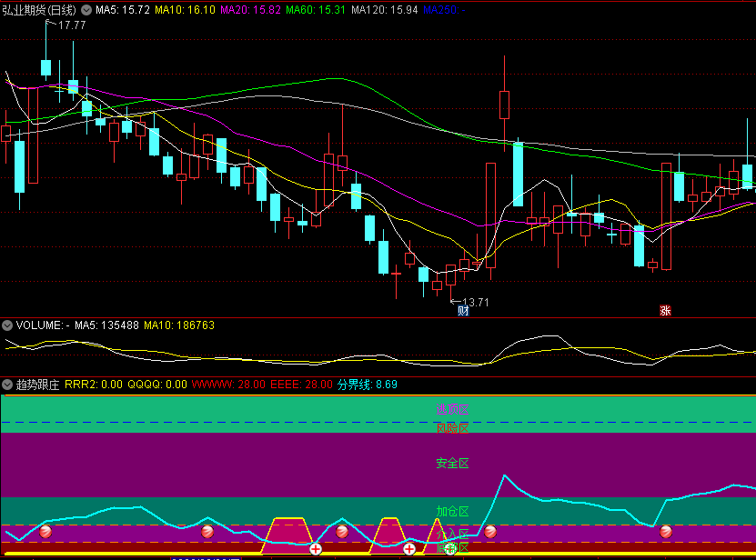Click the 介入区 zone label
This screenshot has width=756, height=560.
[452, 534]
